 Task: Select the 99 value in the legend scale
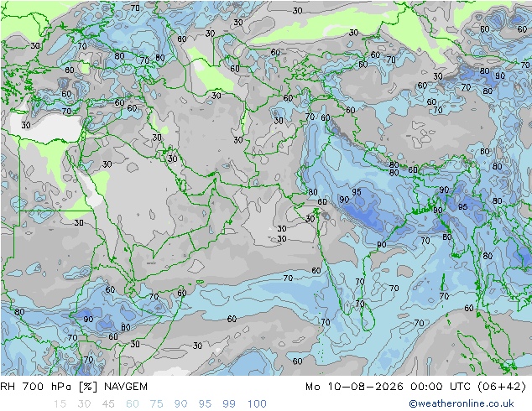229,404
